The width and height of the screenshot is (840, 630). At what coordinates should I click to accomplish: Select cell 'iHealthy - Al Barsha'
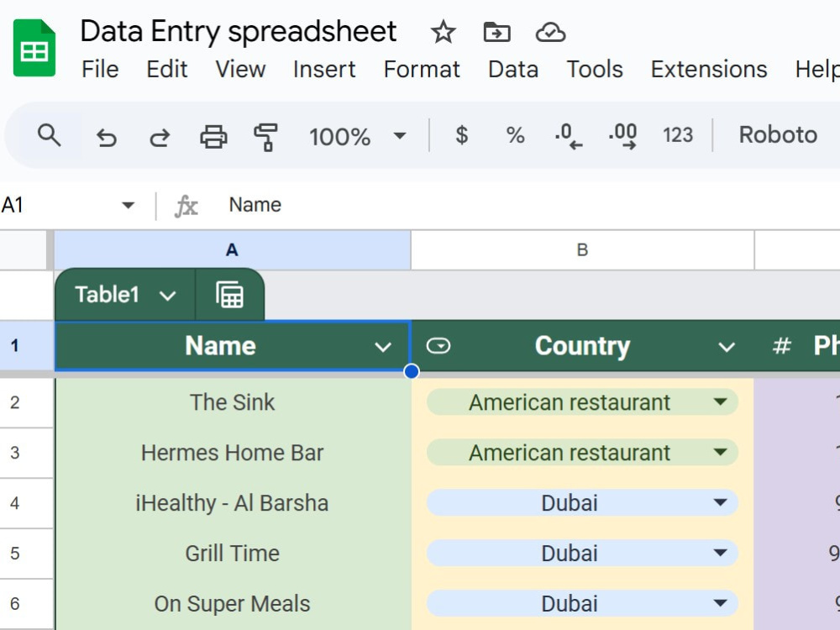233,503
